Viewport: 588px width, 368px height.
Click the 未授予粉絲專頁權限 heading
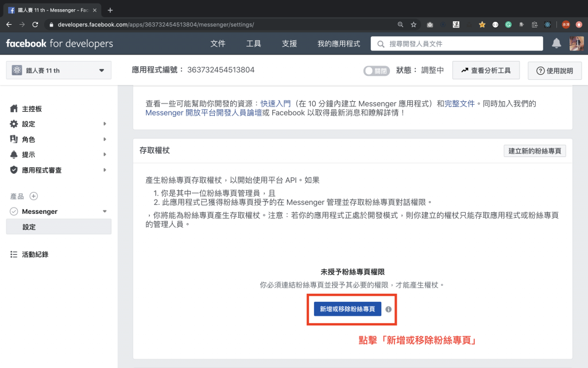(x=353, y=272)
